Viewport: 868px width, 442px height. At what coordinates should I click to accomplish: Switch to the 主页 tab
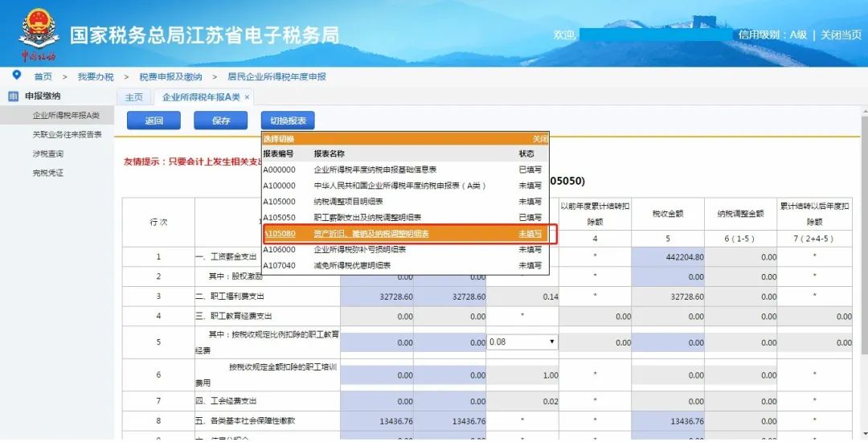(133, 97)
